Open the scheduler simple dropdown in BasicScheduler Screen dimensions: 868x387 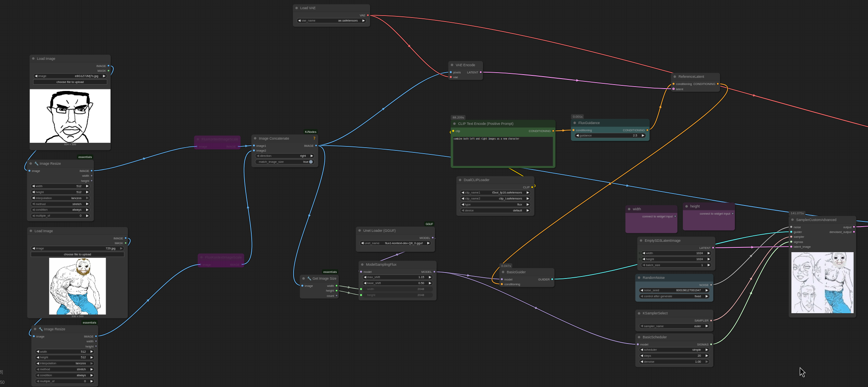point(674,350)
